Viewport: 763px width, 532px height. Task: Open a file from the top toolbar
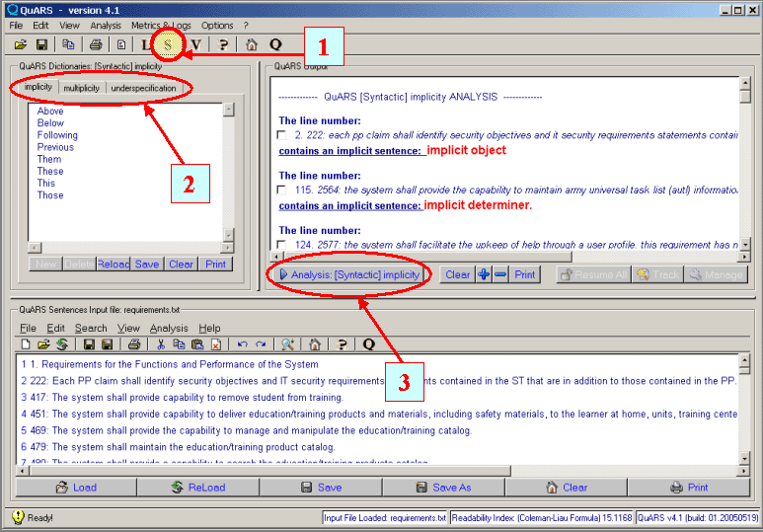click(21, 44)
